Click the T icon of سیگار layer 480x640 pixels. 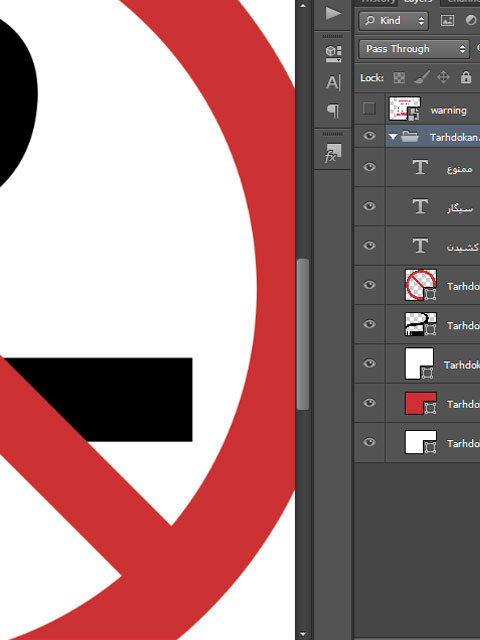(x=420, y=207)
